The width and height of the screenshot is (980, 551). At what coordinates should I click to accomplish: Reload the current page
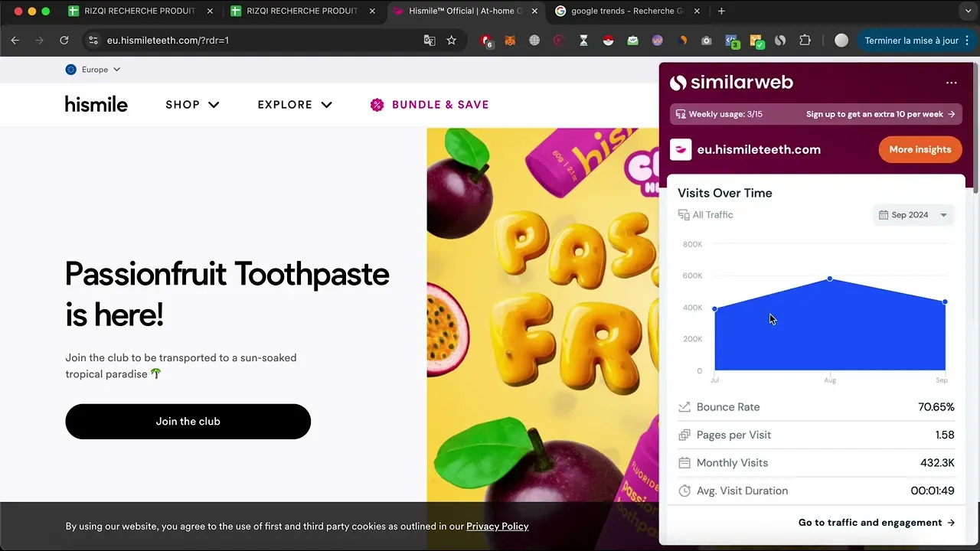(64, 41)
